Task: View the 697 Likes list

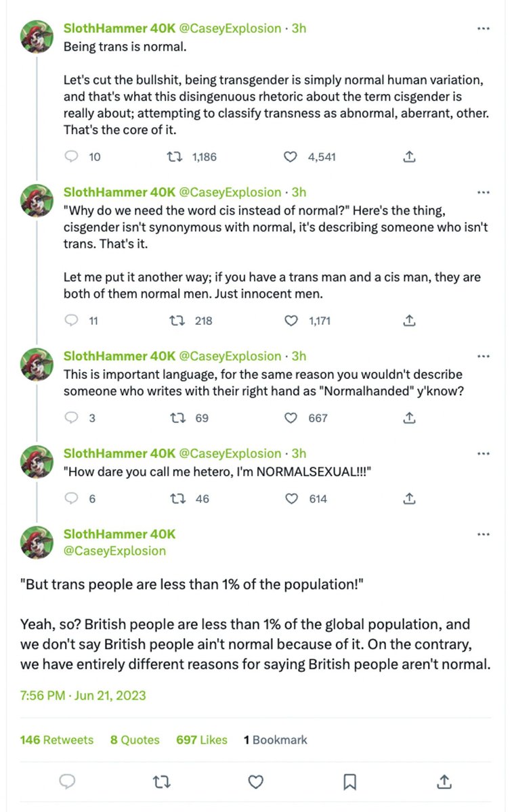Action: (201, 740)
